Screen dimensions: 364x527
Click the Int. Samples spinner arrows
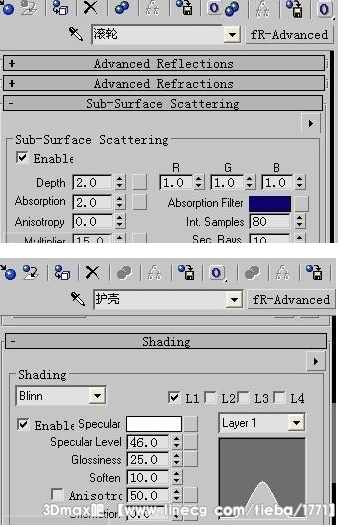pos(299,221)
